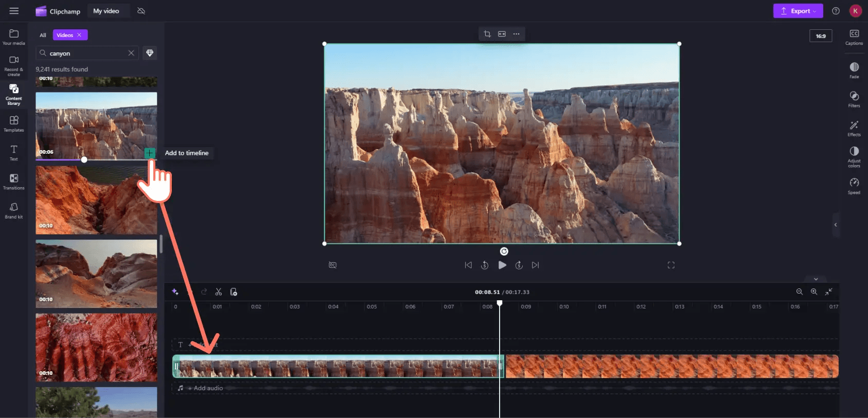The width and height of the screenshot is (868, 418).
Task: Click the thumbnail preview scrubber handle
Action: (84, 159)
